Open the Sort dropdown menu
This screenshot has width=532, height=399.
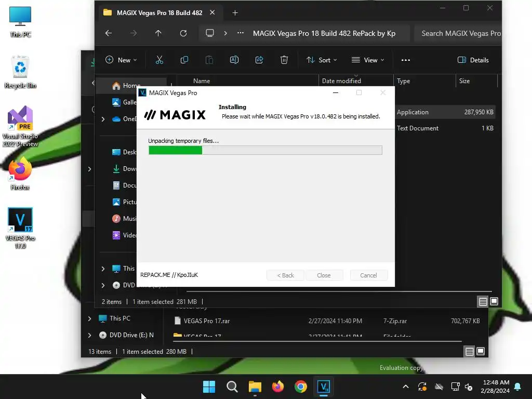pyautogui.click(x=322, y=60)
